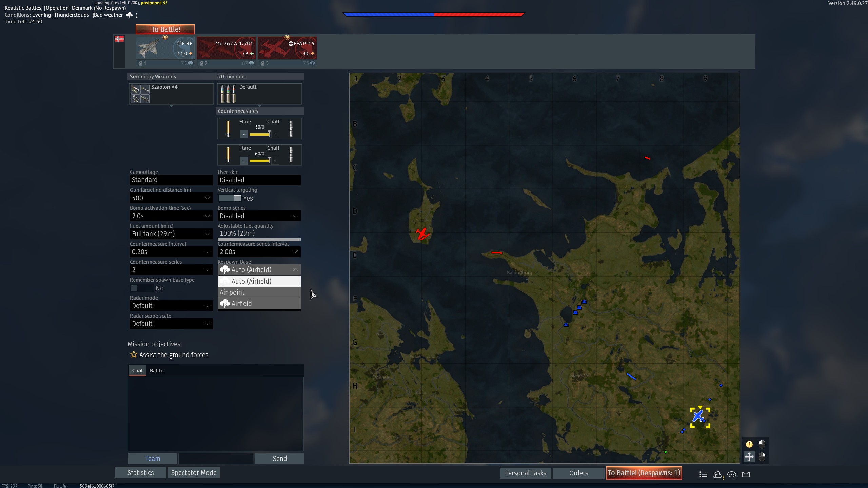
Task: Open the Countermeasure interval dropdown
Action: tap(171, 252)
